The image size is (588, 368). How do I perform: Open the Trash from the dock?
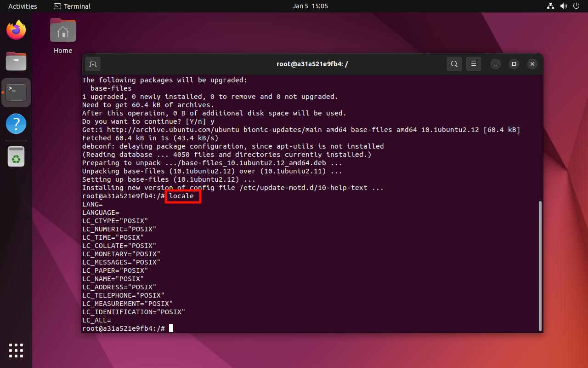pyautogui.click(x=16, y=157)
